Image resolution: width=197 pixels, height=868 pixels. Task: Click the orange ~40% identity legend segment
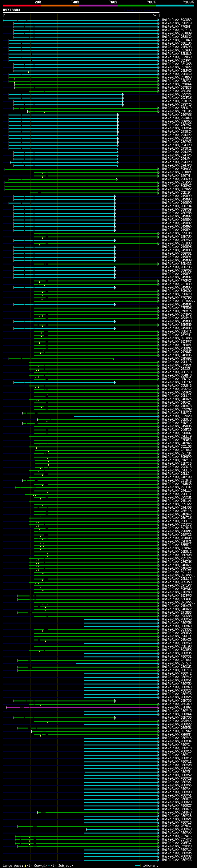point(60,6)
